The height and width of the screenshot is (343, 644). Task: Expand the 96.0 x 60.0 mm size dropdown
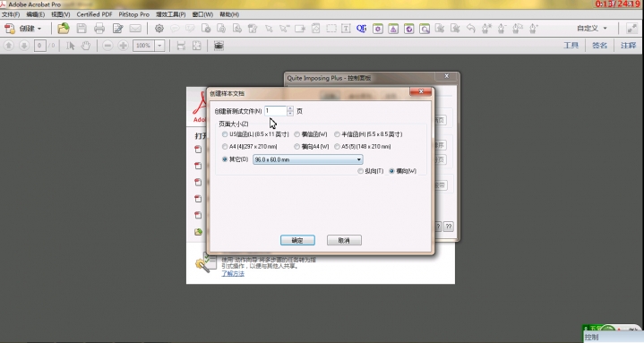[358, 159]
